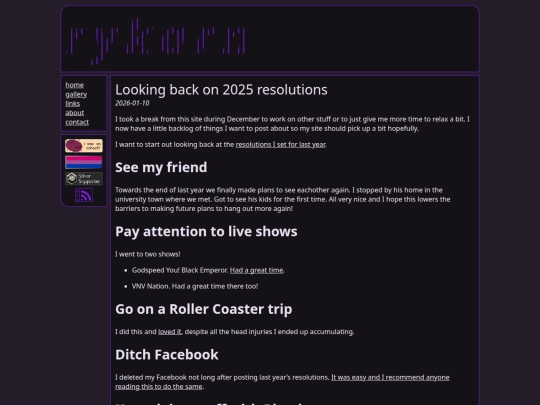The height and width of the screenshot is (405, 540).
Task: Click the 'Looking back on 2025 resolutions' title
Action: point(221,90)
